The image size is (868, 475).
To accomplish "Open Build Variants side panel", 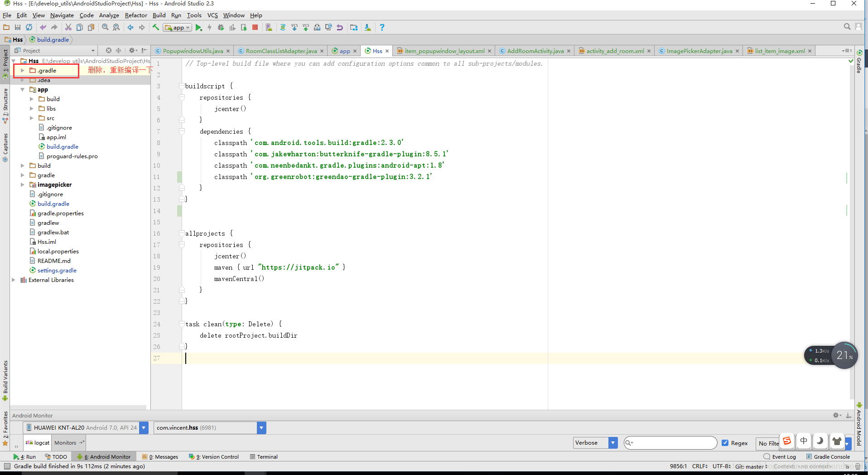I will pyautogui.click(x=5, y=381).
